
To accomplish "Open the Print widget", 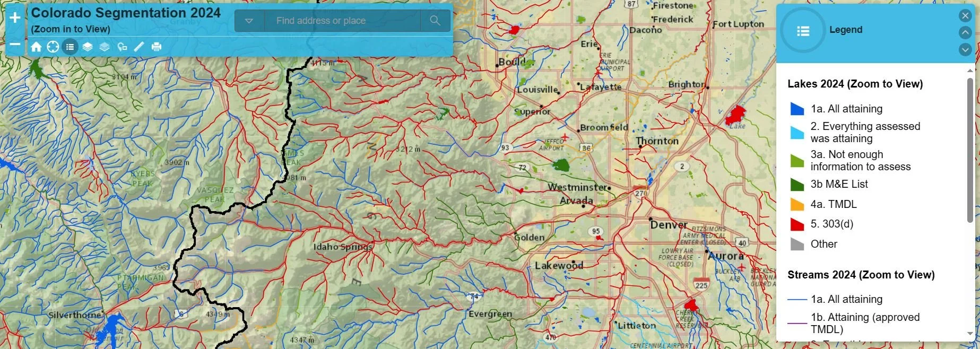I will [157, 47].
